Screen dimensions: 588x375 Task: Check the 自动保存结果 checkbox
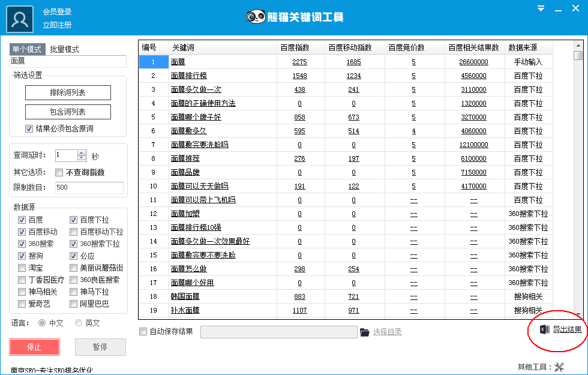(x=143, y=331)
